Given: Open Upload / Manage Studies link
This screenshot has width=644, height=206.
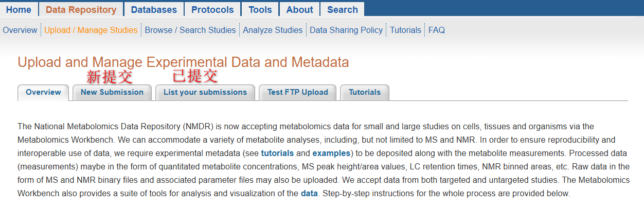Looking at the screenshot, I should pyautogui.click(x=91, y=30).
